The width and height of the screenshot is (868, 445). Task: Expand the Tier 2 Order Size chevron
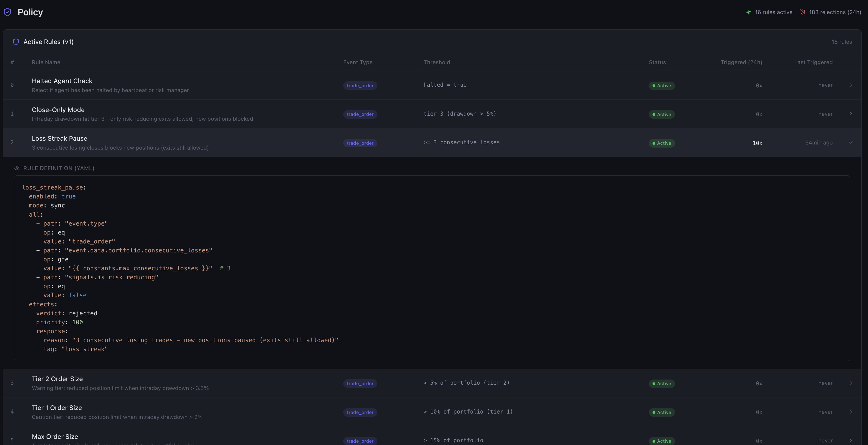(850, 383)
